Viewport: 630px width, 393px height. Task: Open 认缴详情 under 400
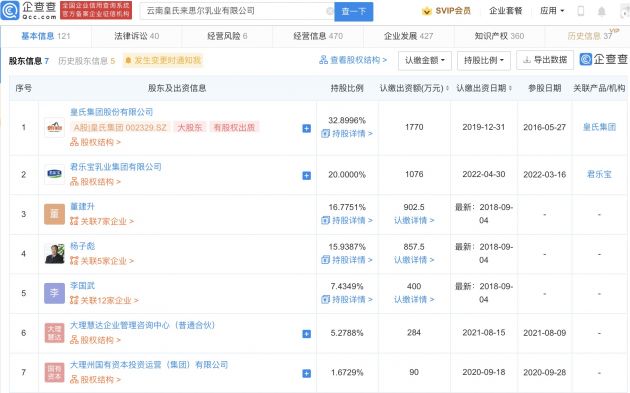(x=414, y=299)
